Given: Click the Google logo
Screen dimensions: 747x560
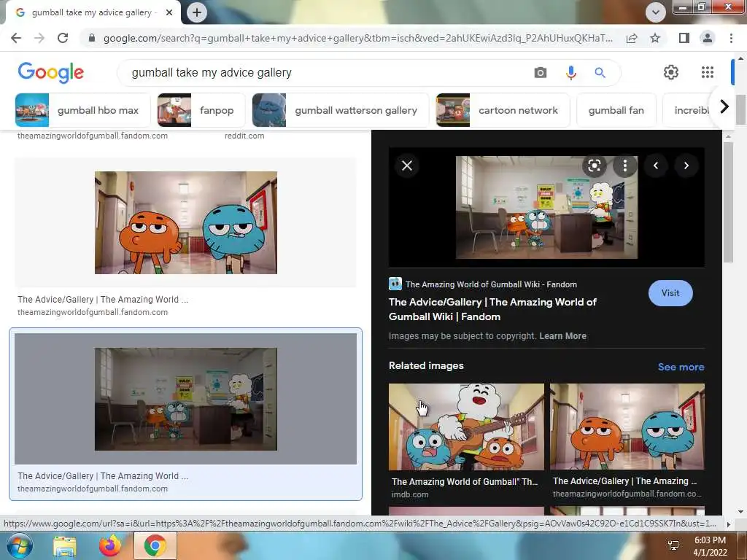Looking at the screenshot, I should [51, 72].
